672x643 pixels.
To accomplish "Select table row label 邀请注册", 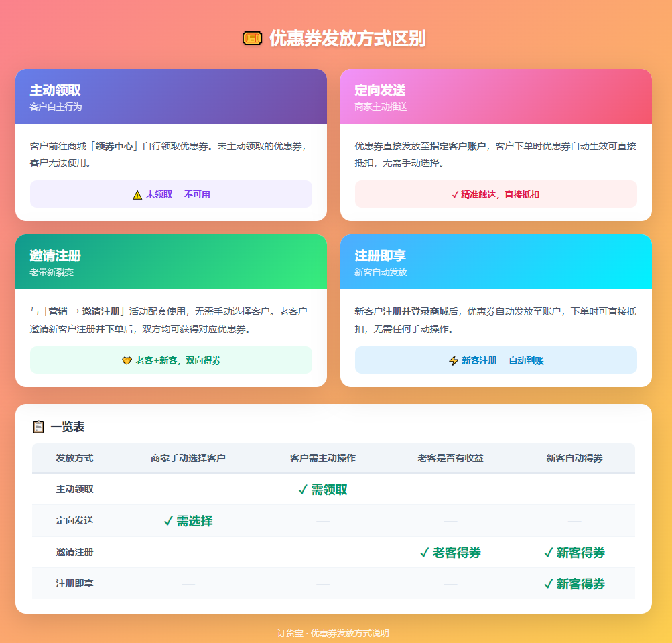I will point(74,552).
